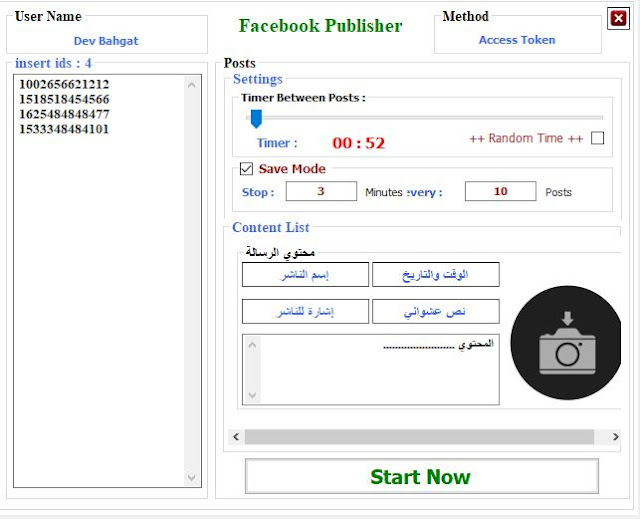Click the content text area scroll down arrow
The height and width of the screenshot is (520, 640).
[252, 395]
